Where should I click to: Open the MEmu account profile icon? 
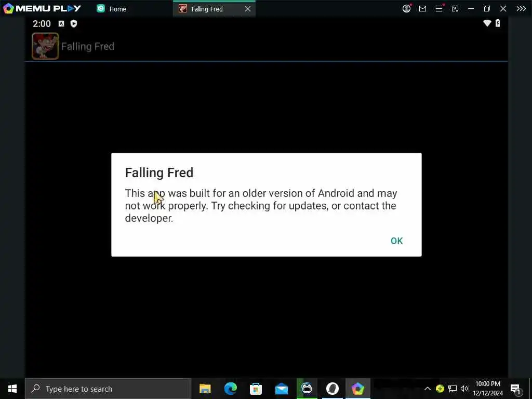406,8
